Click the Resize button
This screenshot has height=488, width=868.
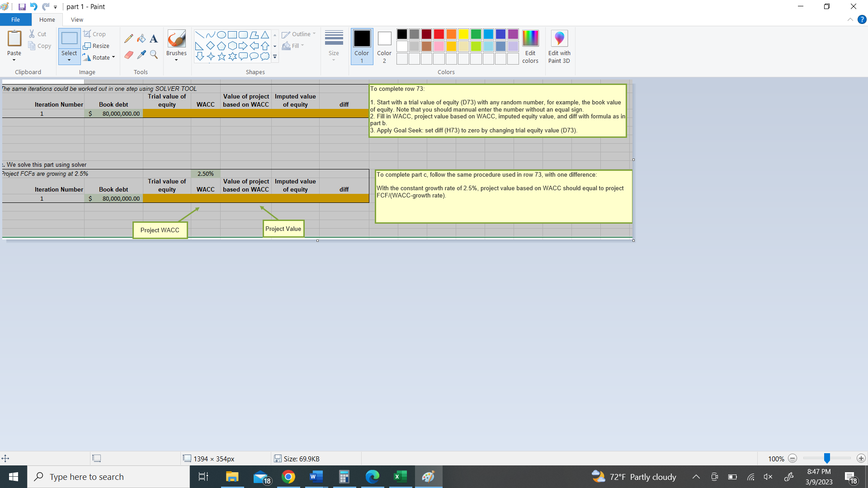(97, 46)
